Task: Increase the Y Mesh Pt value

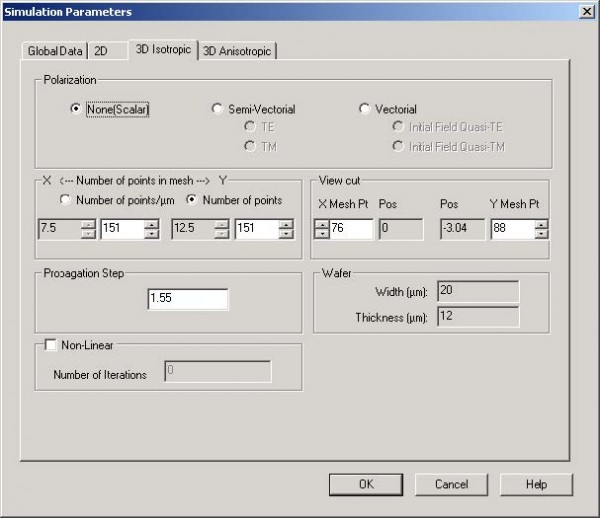Action: [x=541, y=225]
